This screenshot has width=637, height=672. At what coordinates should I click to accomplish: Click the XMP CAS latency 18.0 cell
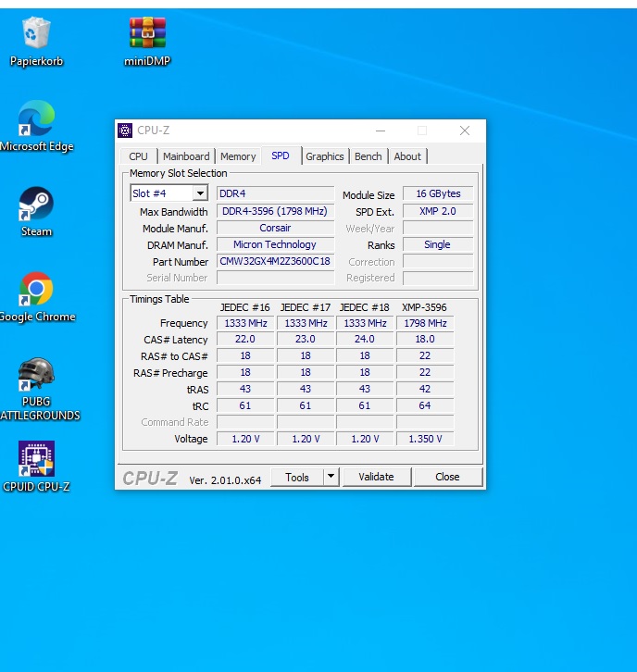click(x=425, y=339)
